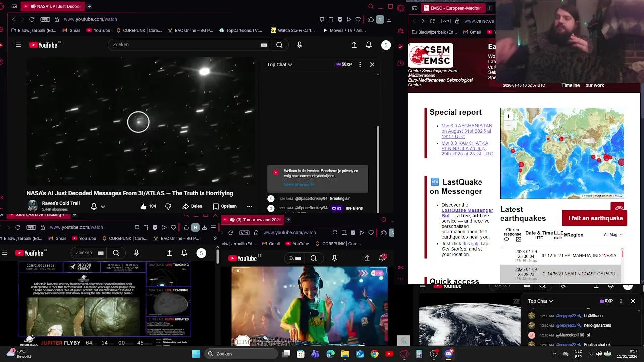Viewport: 644px width, 362px height.
Task: Open notifications bell in Tomorrowland YouTube window
Action: (x=382, y=258)
